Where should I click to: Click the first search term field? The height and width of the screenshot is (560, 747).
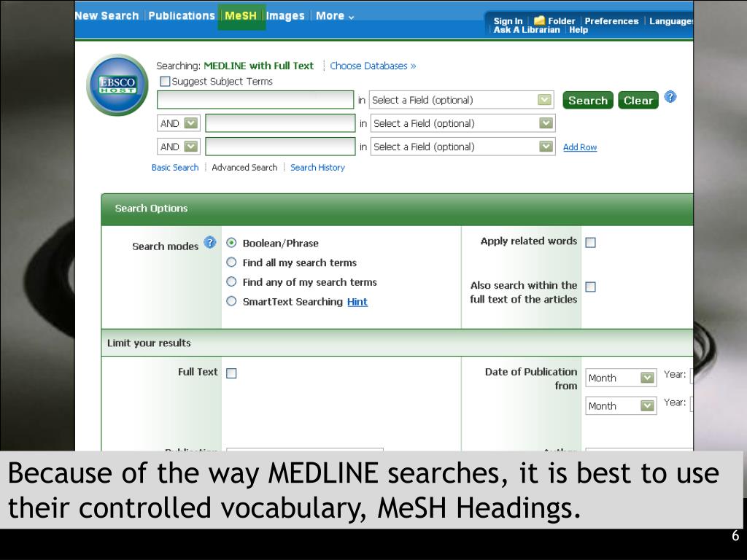pyautogui.click(x=255, y=100)
